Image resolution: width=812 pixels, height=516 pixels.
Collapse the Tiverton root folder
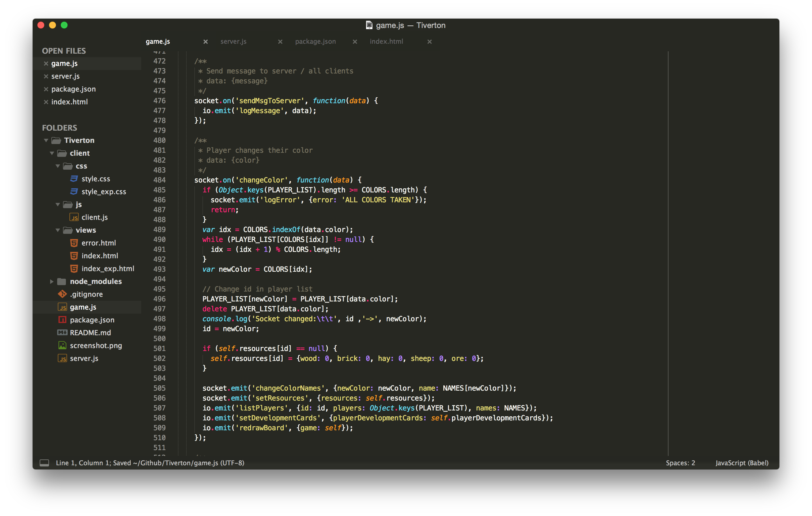point(46,140)
